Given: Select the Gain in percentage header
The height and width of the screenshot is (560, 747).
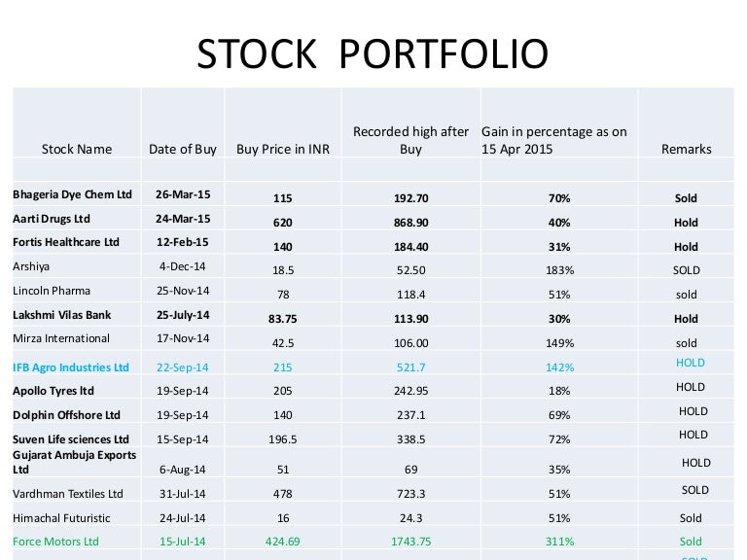Looking at the screenshot, I should click(554, 140).
